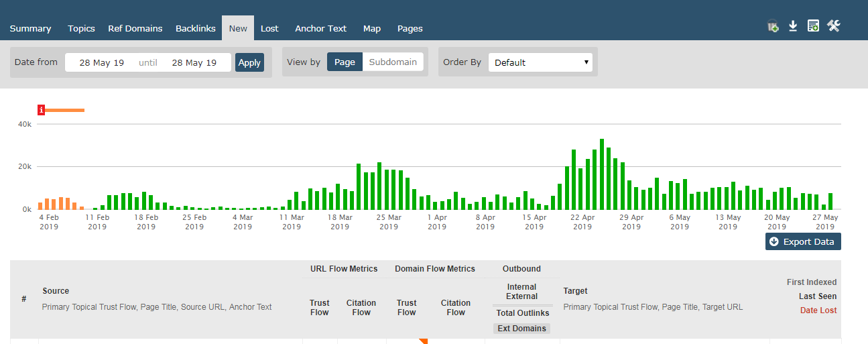Click the orange date range bar above the chart
Screen dimensions: 868x344
click(x=65, y=110)
